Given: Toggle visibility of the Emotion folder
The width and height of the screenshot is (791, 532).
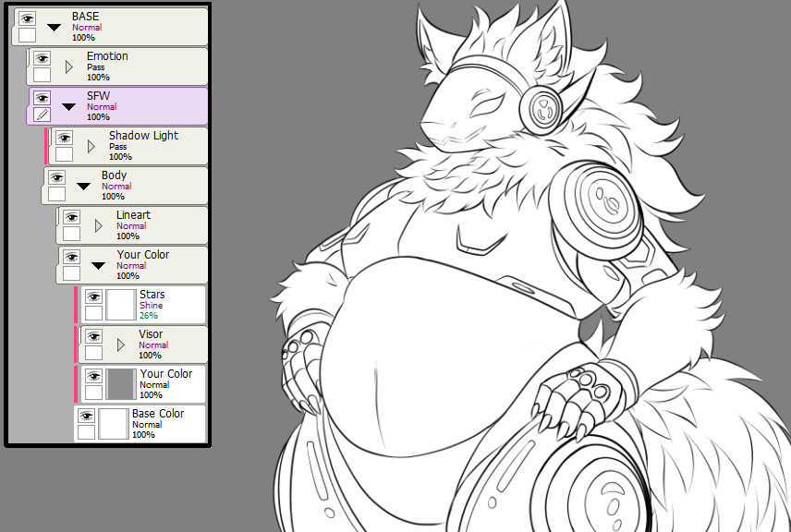Looking at the screenshot, I should (x=42, y=59).
